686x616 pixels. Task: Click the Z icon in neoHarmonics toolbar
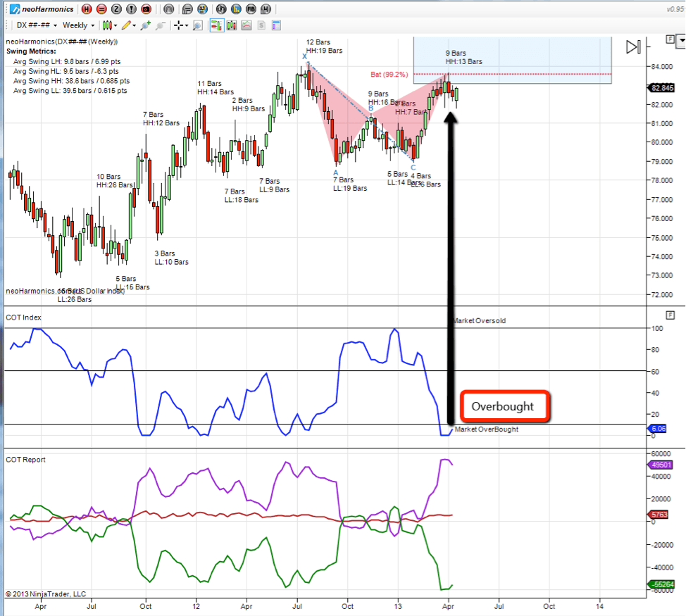(x=116, y=9)
